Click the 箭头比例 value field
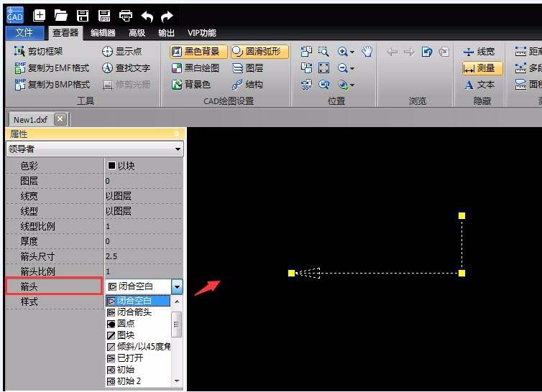542x392 pixels. pyautogui.click(x=144, y=271)
